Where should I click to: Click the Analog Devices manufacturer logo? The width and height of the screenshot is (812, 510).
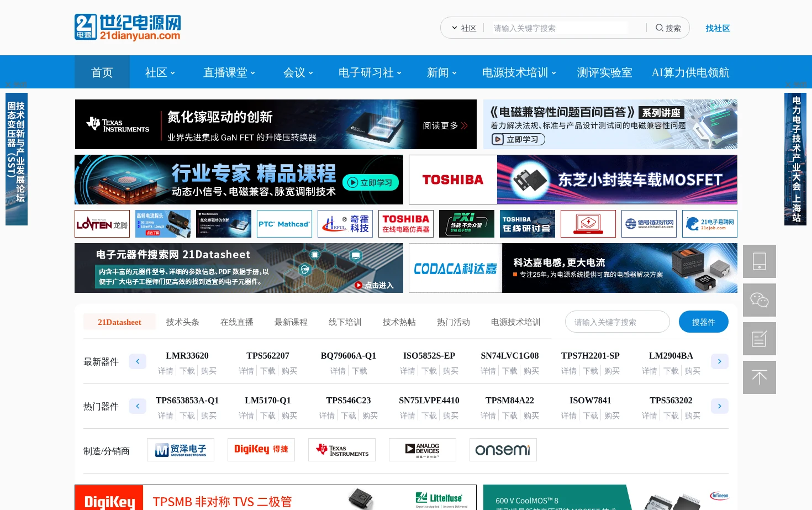pyautogui.click(x=423, y=450)
